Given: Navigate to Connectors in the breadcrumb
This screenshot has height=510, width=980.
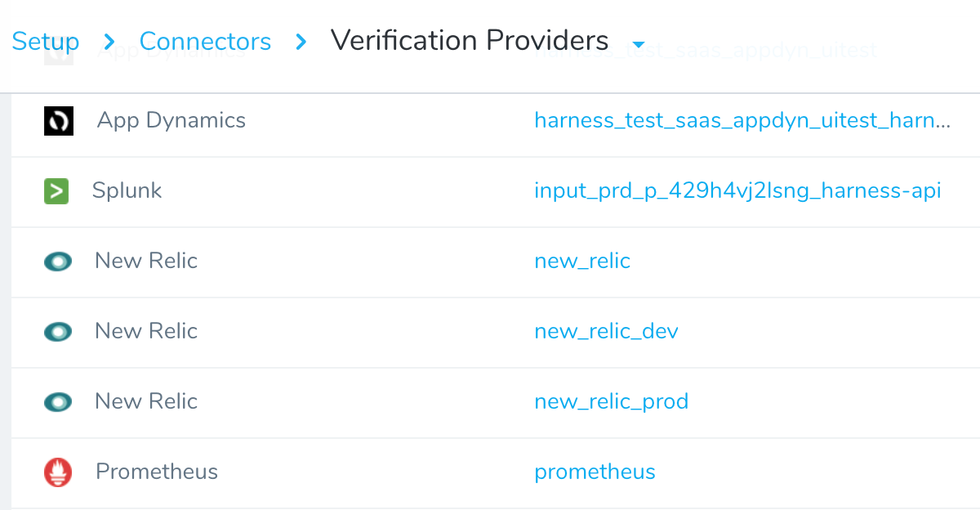Looking at the screenshot, I should point(205,41).
